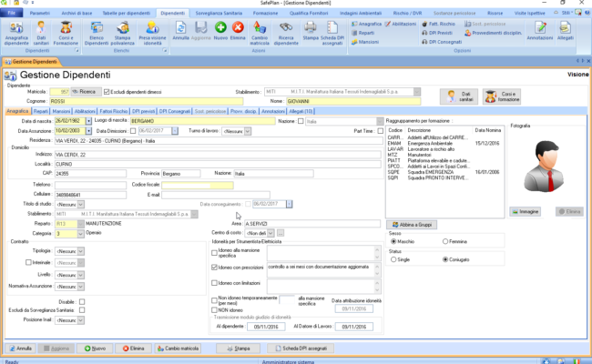Switch to Mansioni tab

(61, 111)
